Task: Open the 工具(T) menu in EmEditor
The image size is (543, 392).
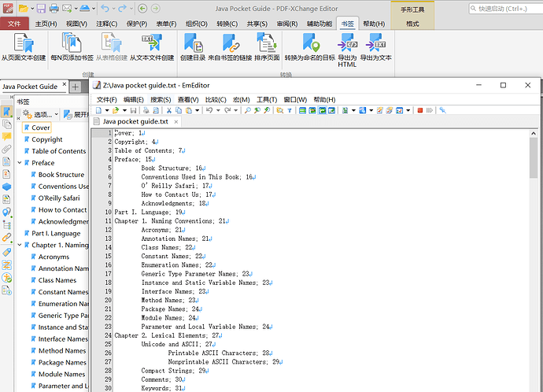Action: click(x=267, y=100)
